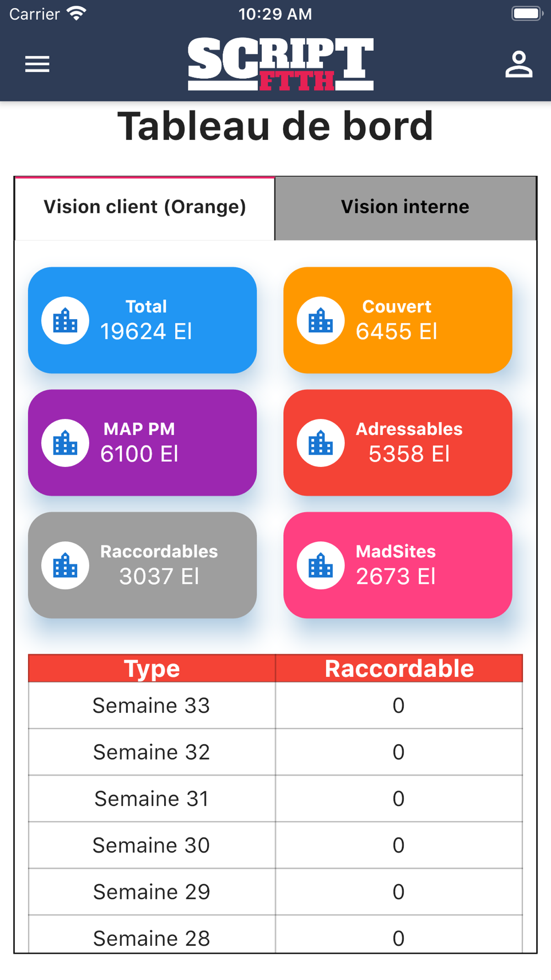Click the battery indicator in status bar

point(527,13)
